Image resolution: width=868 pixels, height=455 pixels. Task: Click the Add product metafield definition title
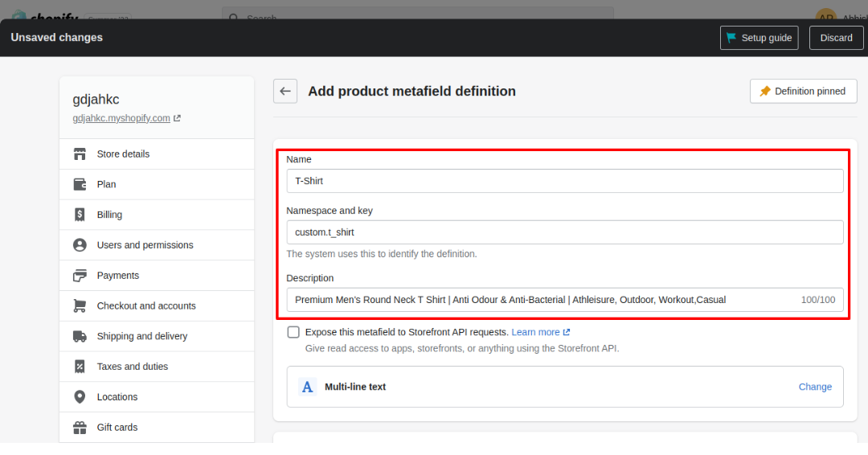pos(411,92)
